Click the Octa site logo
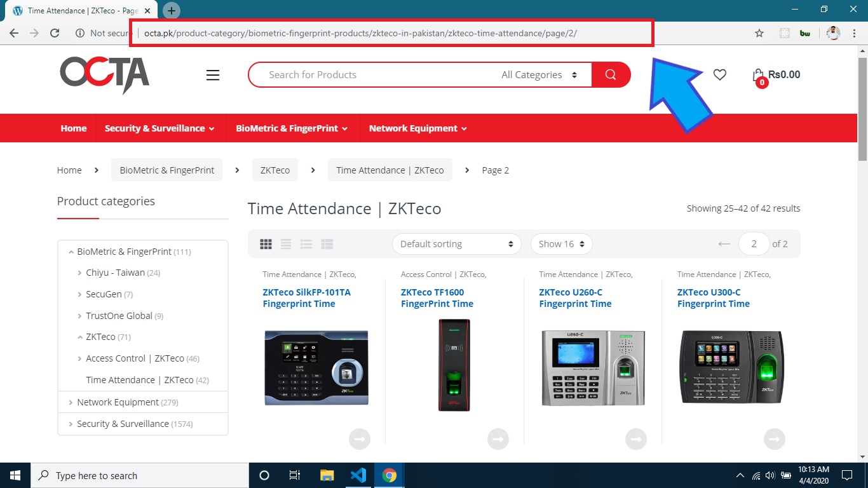 (x=105, y=75)
